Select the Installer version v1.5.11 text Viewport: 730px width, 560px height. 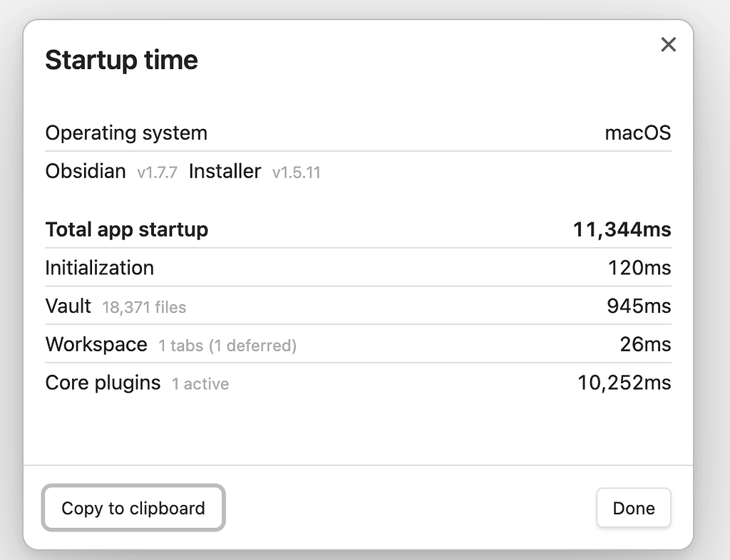[x=296, y=172]
